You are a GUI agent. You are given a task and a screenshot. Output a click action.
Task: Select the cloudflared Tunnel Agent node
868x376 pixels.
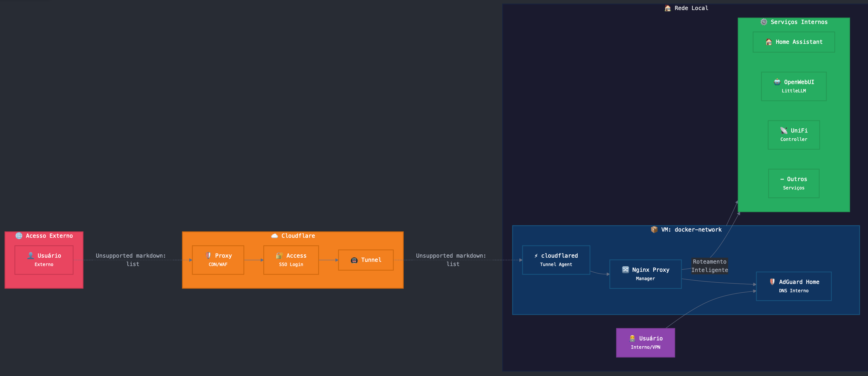pyautogui.click(x=556, y=260)
